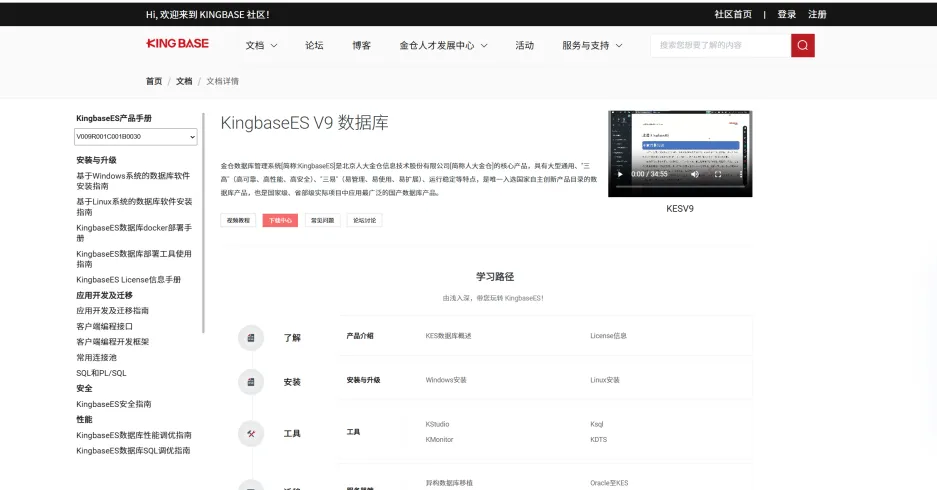
Task: Click the red search magnifier button
Action: pos(803,45)
